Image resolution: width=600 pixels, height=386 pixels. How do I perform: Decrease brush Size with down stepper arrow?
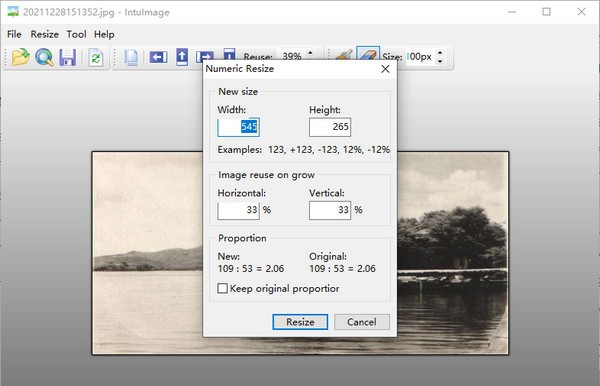click(x=440, y=61)
